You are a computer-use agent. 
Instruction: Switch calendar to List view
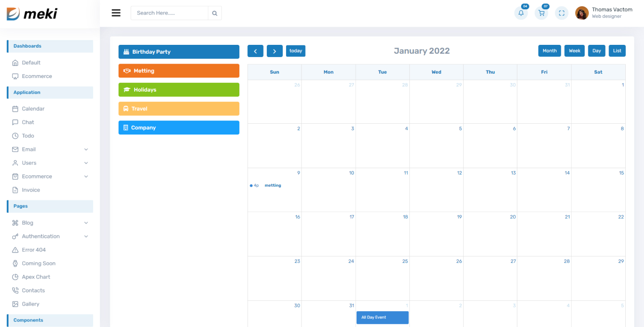click(x=617, y=50)
